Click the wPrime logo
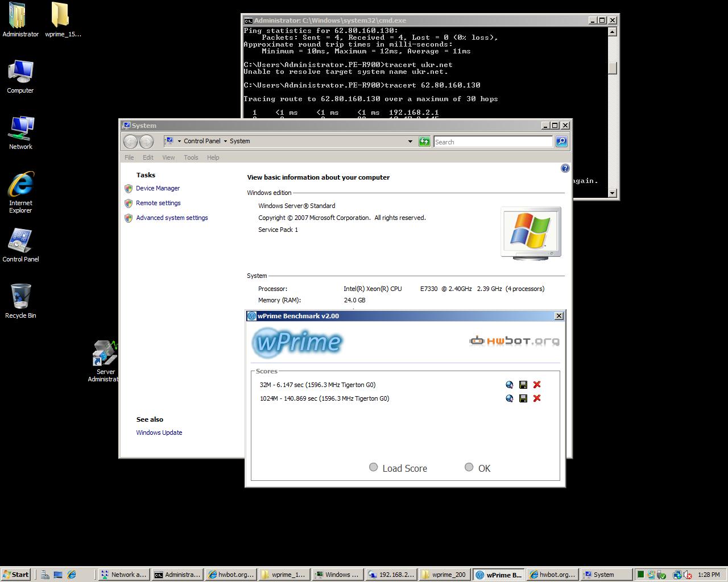This screenshot has width=728, height=582. (297, 342)
